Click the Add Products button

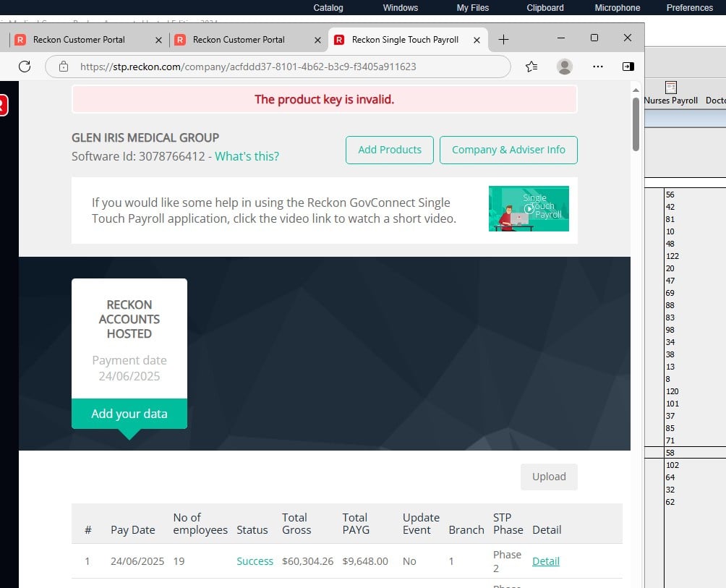389,150
